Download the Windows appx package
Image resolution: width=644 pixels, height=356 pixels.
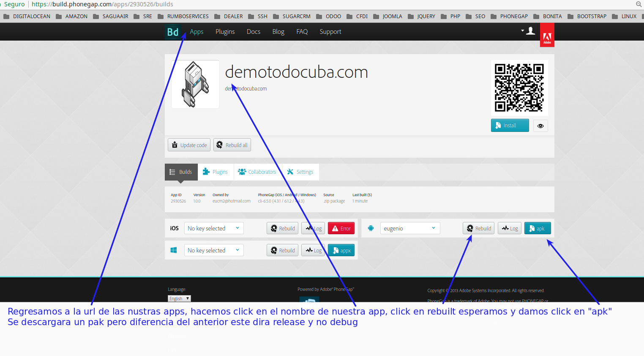click(x=341, y=250)
